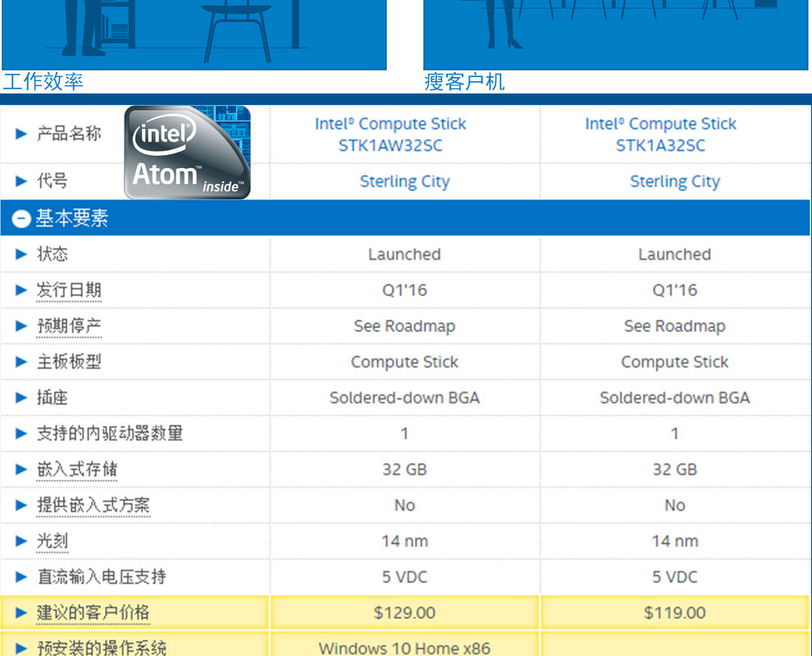The width and height of the screenshot is (812, 656).
Task: Click arrow beside 预期停产 row
Action: tap(21, 326)
